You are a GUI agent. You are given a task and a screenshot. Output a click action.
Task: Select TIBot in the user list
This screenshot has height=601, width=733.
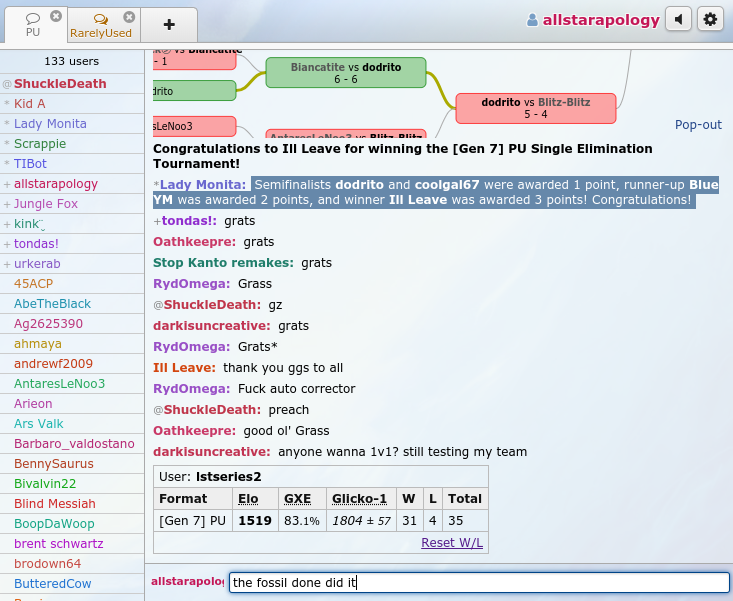(x=31, y=164)
